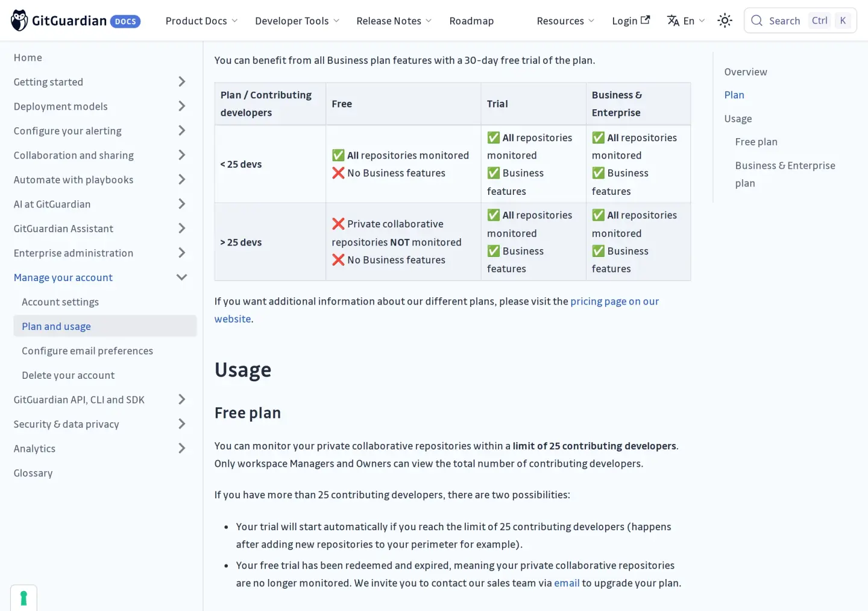Toggle the light/dark theme sun icon

725,21
